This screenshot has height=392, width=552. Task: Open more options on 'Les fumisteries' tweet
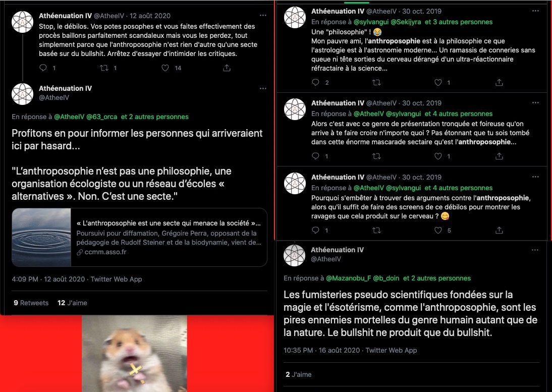(x=535, y=250)
